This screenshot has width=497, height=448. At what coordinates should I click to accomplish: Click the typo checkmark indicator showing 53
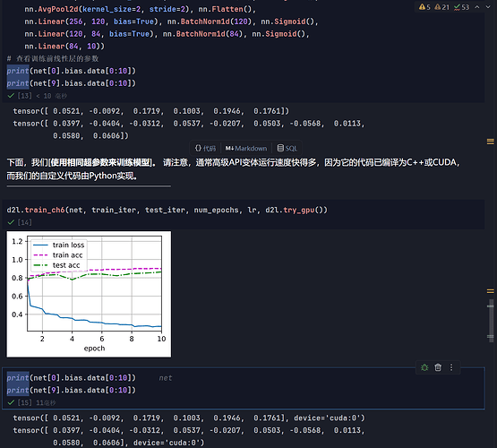point(461,7)
